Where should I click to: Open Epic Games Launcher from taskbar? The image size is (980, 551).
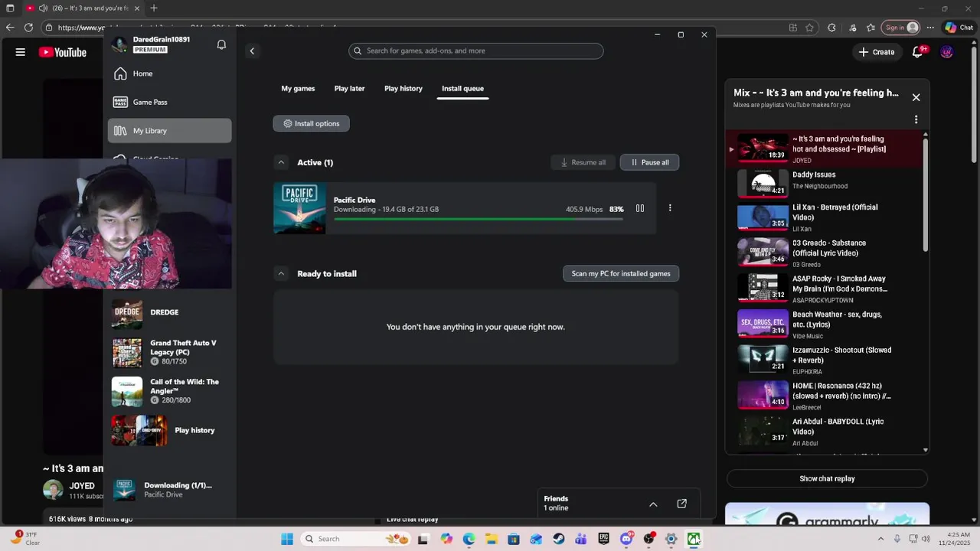603,539
